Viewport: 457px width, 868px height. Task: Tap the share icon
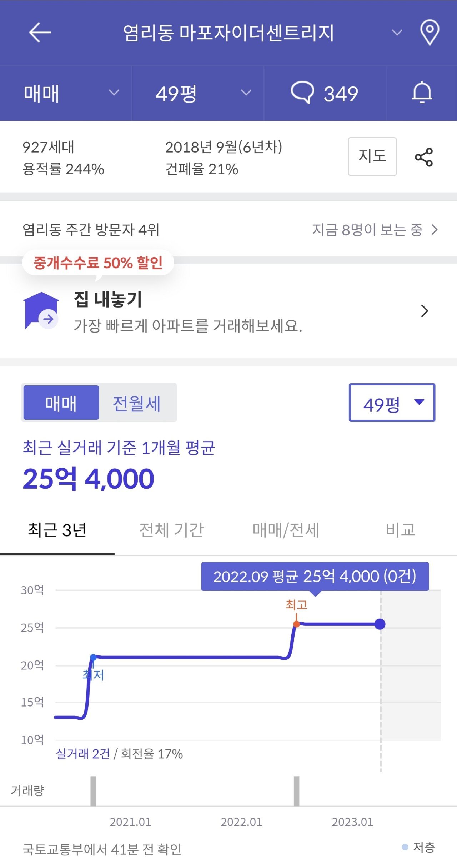(424, 157)
